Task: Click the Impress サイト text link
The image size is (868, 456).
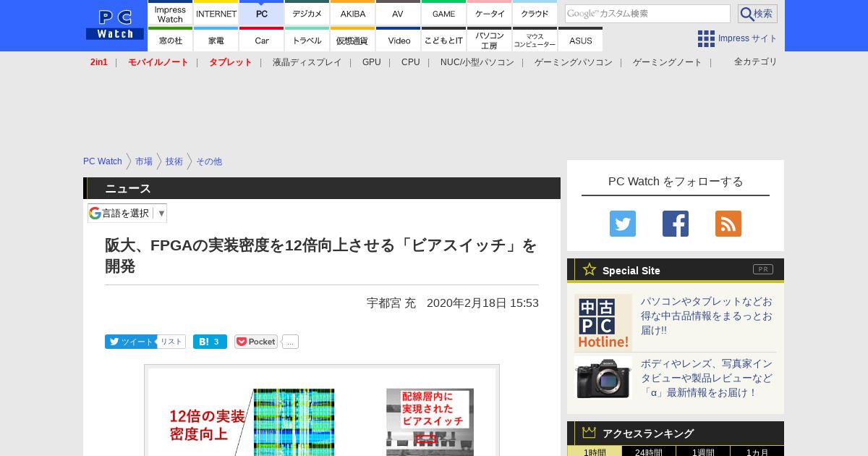Action: point(748,38)
